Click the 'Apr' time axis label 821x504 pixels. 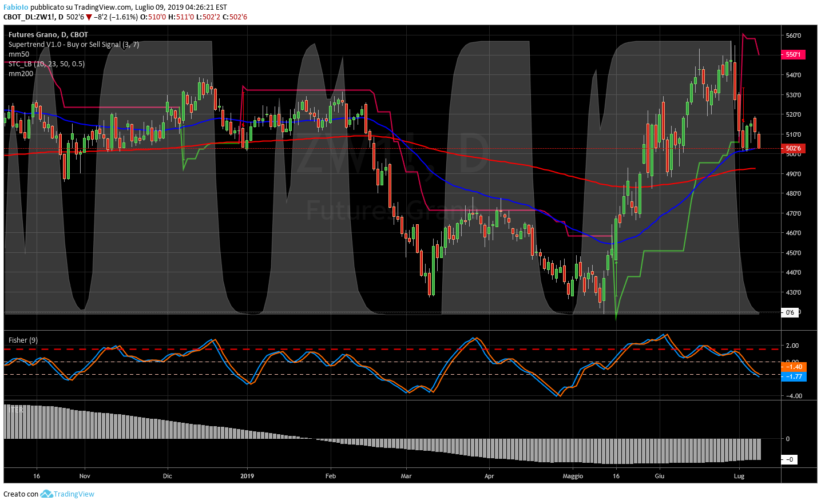489,476
